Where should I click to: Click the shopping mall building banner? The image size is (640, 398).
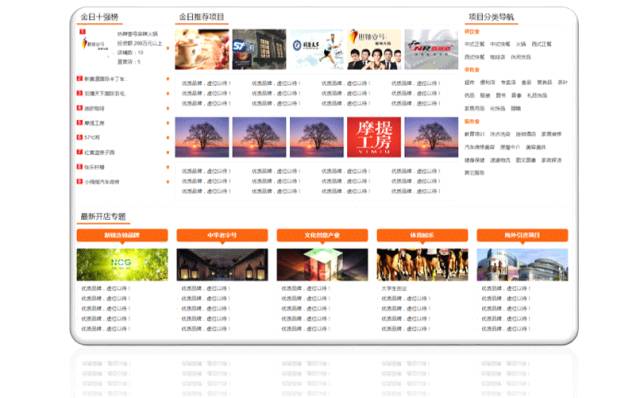pyautogui.click(x=522, y=265)
